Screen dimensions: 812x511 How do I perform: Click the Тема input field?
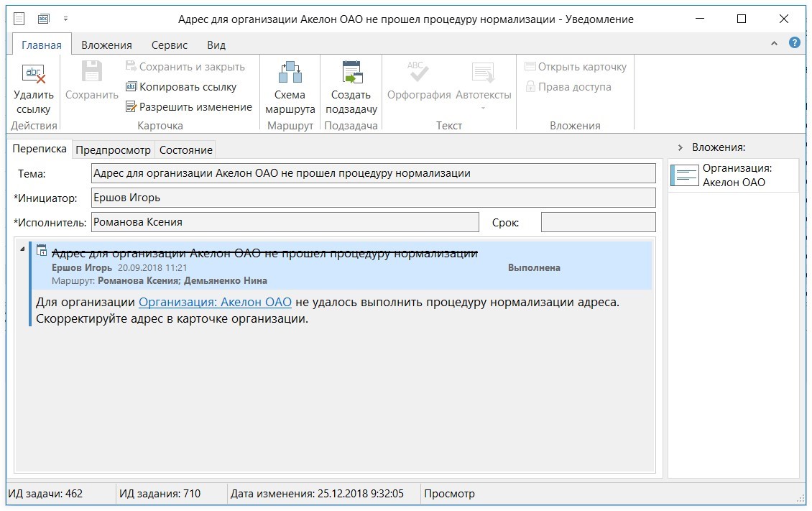pos(374,173)
